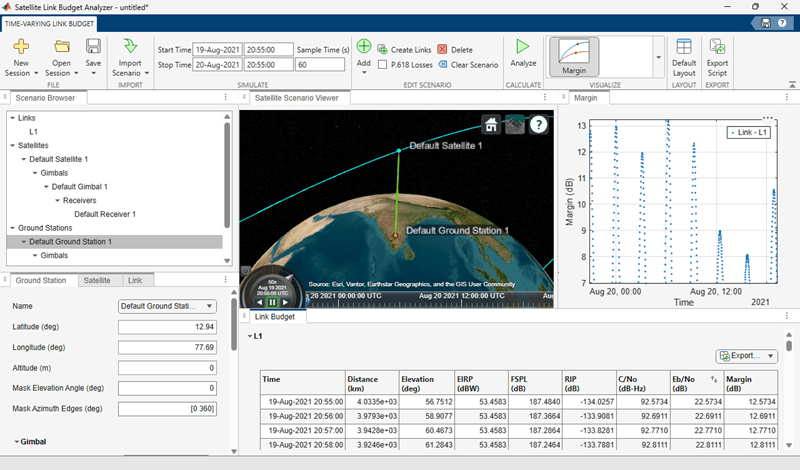Click the Default Layout icon

coord(684,46)
